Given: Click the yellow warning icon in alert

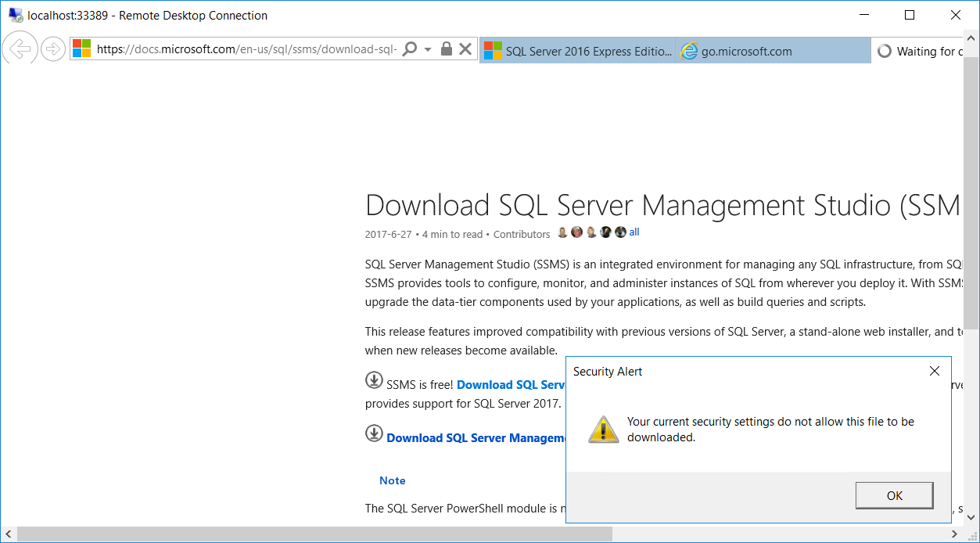Looking at the screenshot, I should click(604, 429).
